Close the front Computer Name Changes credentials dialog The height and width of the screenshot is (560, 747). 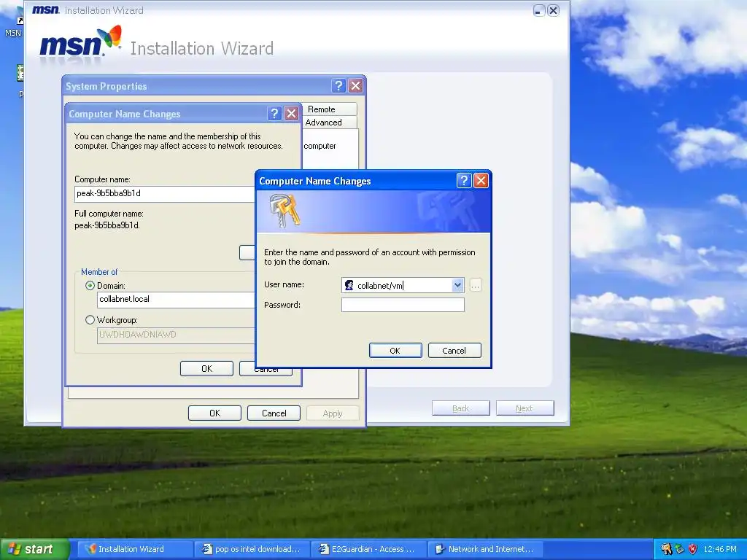coord(481,181)
